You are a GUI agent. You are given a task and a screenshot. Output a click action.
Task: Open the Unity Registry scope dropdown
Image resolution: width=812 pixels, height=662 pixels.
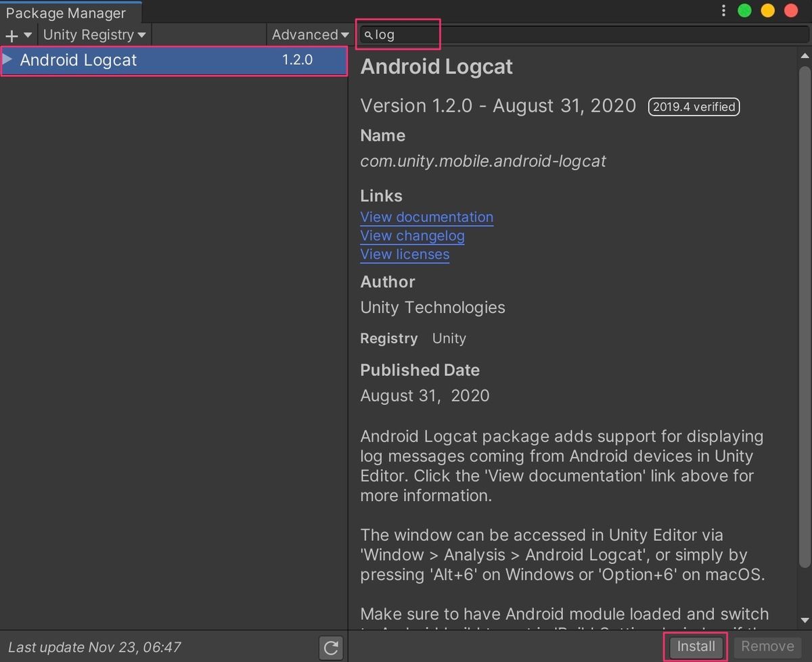coord(95,34)
